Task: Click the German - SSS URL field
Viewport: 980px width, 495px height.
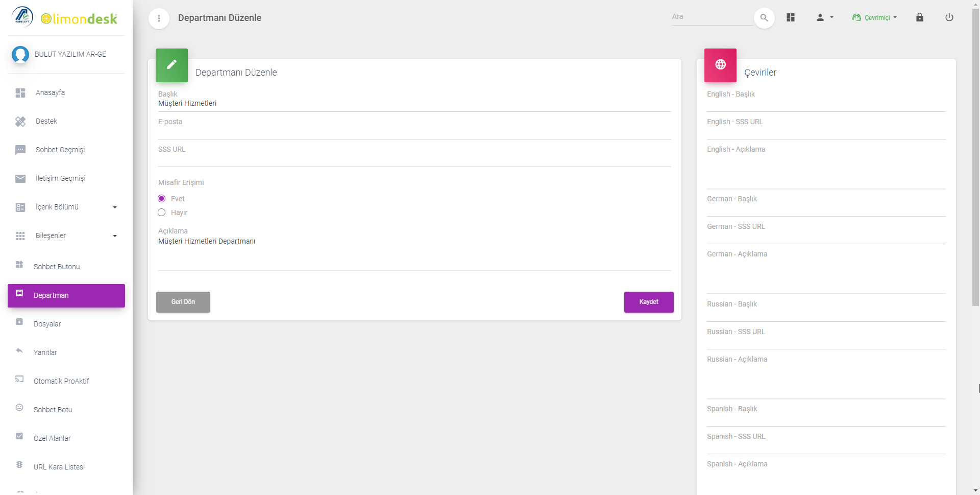Action: [826, 235]
